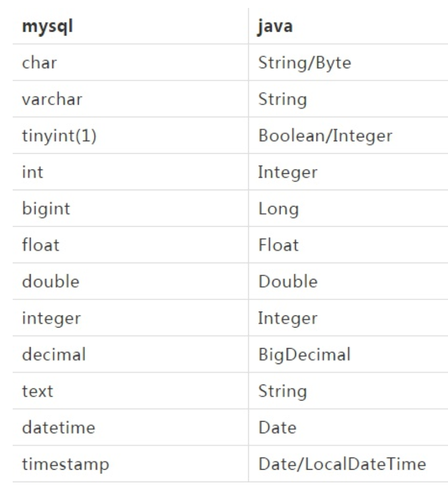Select the 'String/Byte' cell

[x=304, y=63]
